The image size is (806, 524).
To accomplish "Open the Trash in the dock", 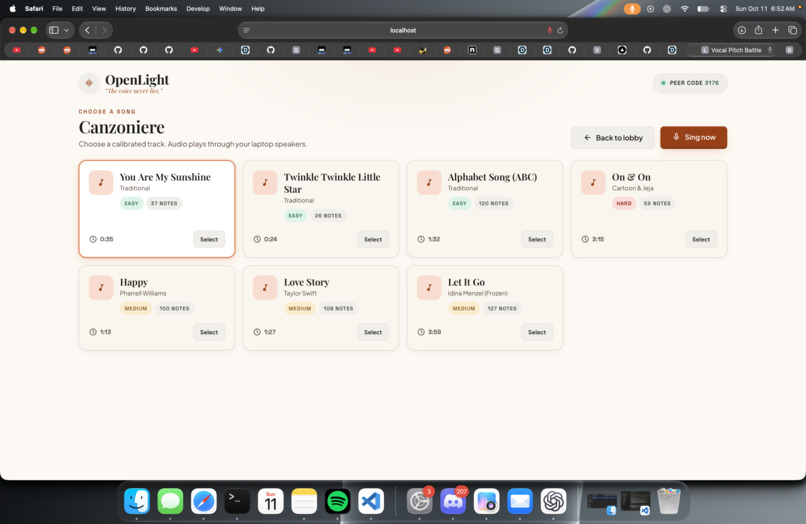I will click(x=669, y=501).
